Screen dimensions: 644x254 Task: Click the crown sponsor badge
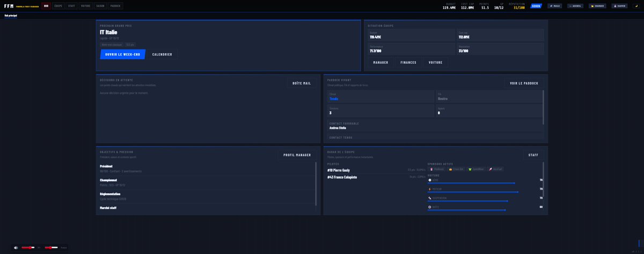pos(456,169)
